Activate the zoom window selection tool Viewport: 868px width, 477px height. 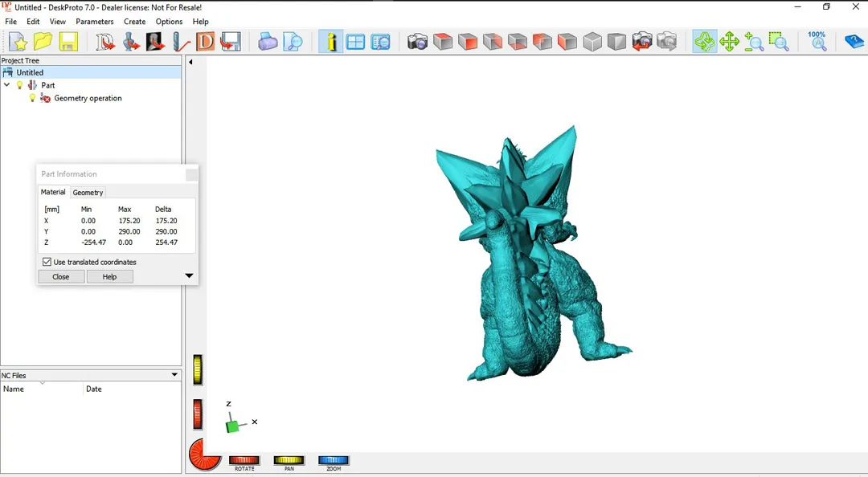click(x=779, y=42)
